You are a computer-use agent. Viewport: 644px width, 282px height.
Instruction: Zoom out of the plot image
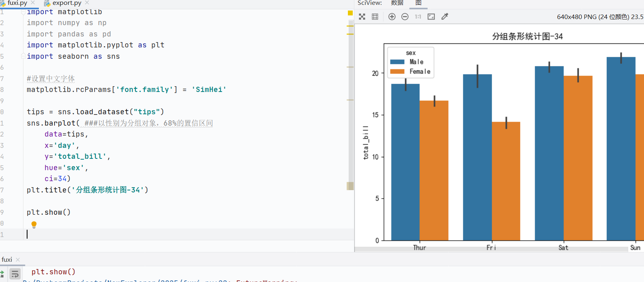pyautogui.click(x=405, y=17)
